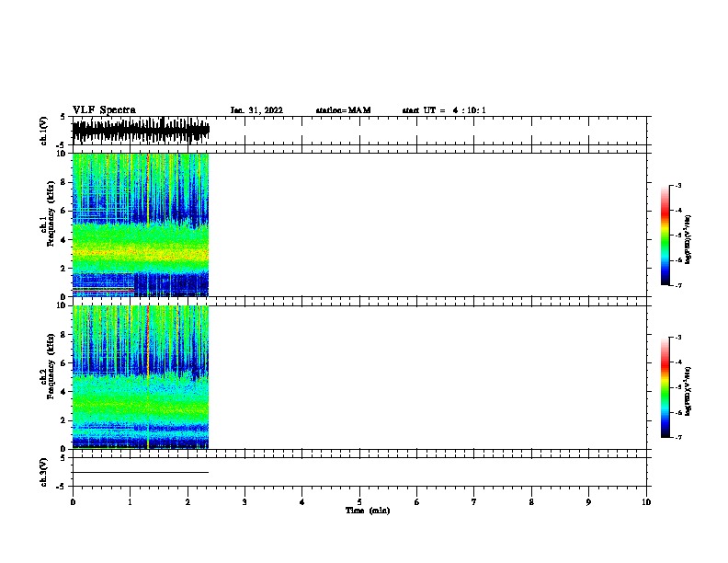Viewport: 728px width, 563px height.
Task: Click time axis tick label "4"
Action: 302,501
